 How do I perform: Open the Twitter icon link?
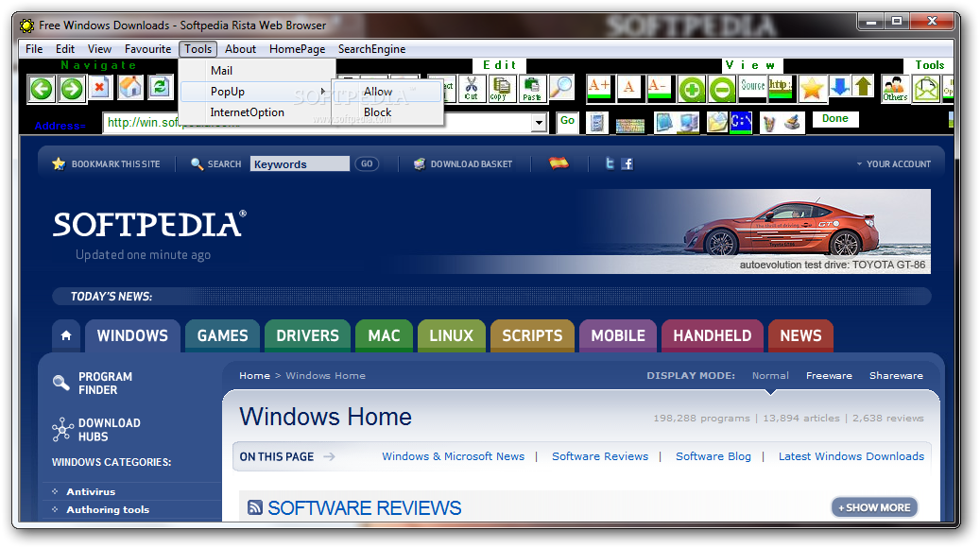pyautogui.click(x=610, y=163)
